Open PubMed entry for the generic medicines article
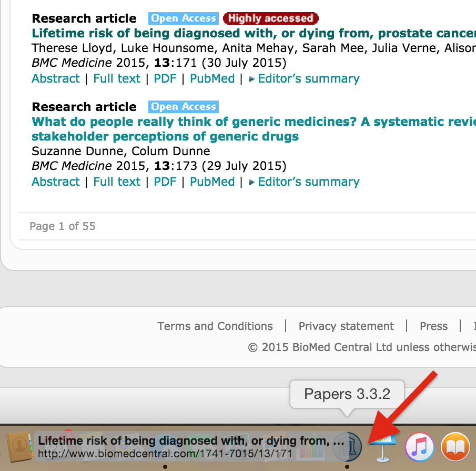 click(212, 182)
